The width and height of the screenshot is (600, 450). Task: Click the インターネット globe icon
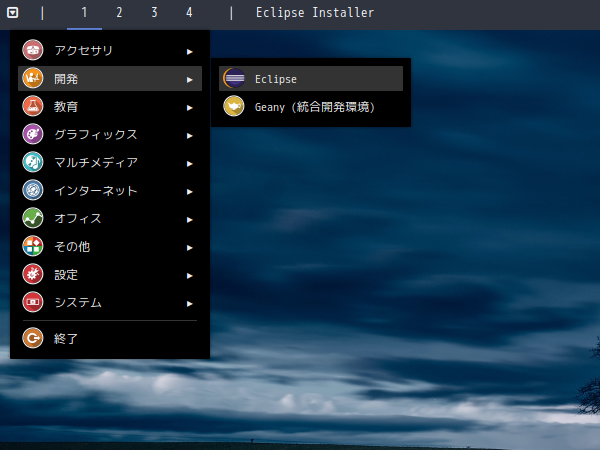[33, 190]
